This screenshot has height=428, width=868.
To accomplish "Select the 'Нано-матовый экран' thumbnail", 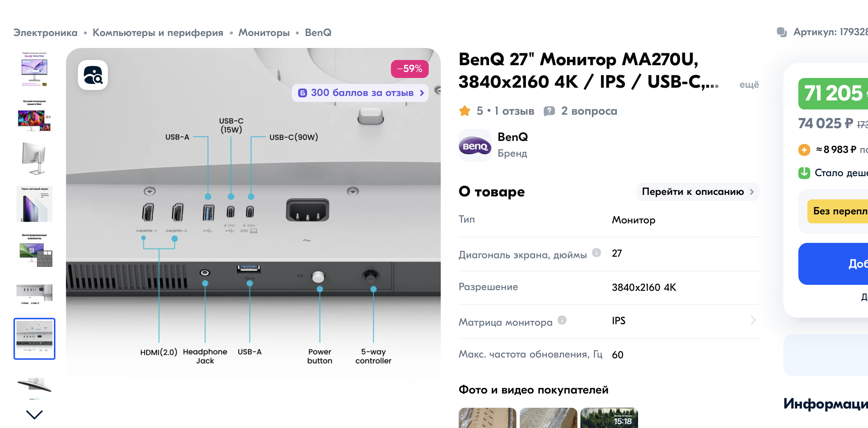I will click(x=34, y=204).
